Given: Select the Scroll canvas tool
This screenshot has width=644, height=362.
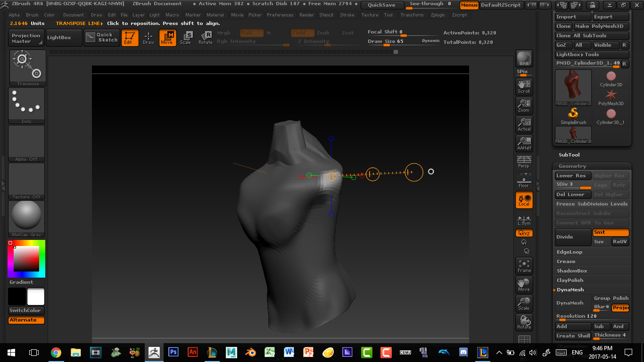Looking at the screenshot, I should pyautogui.click(x=524, y=86).
